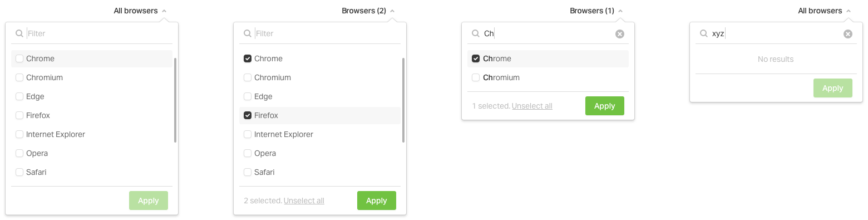Check the Safari checkbox in the first panel
Image resolution: width=868 pixels, height=220 pixels.
click(19, 172)
